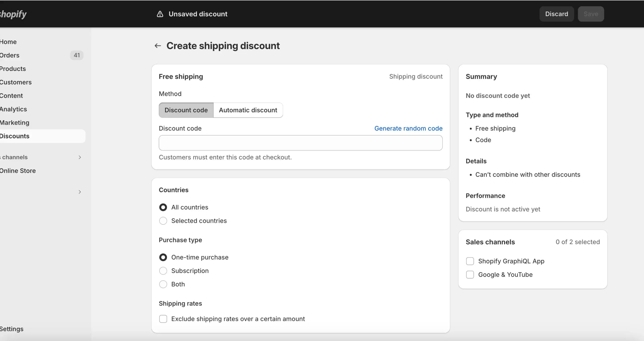
Task: Choose One-time purchase option
Action: (x=163, y=257)
